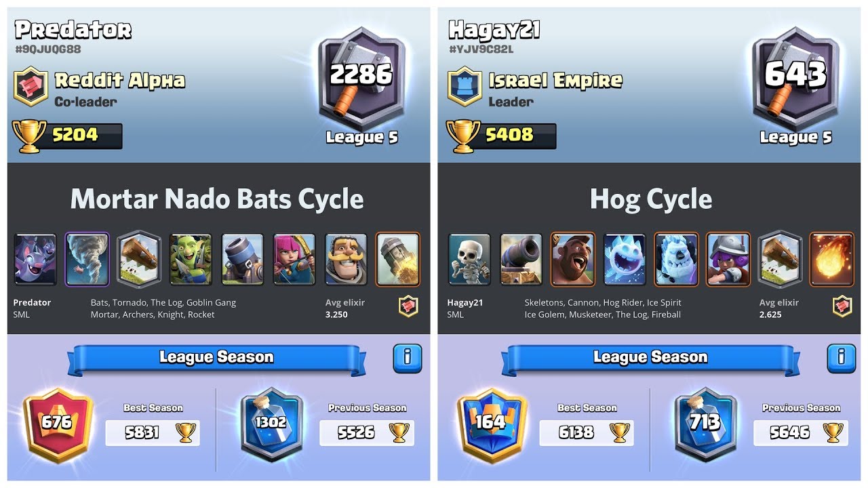Viewport: 868px width, 488px height.
Task: Open the Israel Empire clan link
Action: [x=555, y=81]
